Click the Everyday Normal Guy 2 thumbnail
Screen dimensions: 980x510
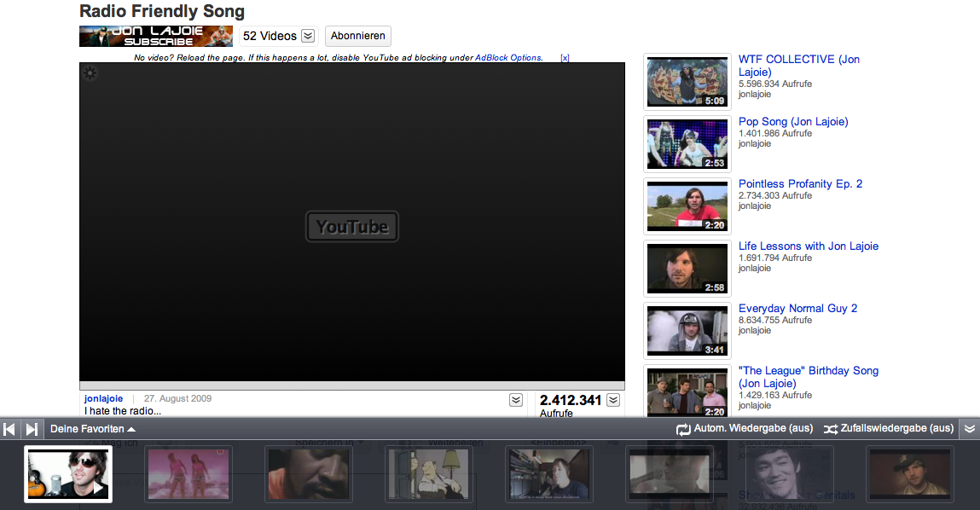click(x=687, y=331)
